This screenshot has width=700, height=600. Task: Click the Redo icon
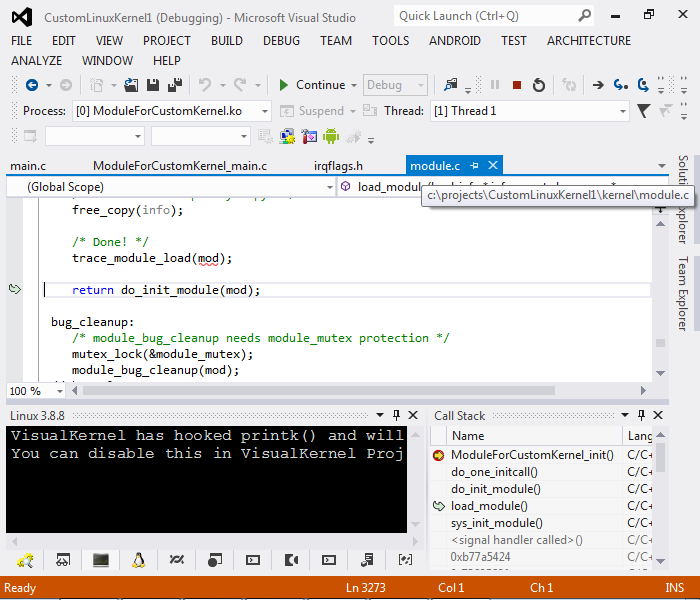point(240,85)
